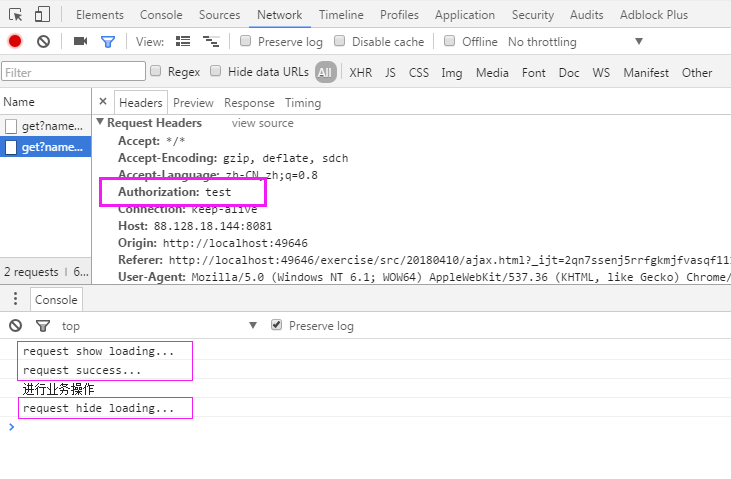This screenshot has height=479, width=731.
Task: Enable the network Preserve log checkbox
Action: click(x=246, y=42)
